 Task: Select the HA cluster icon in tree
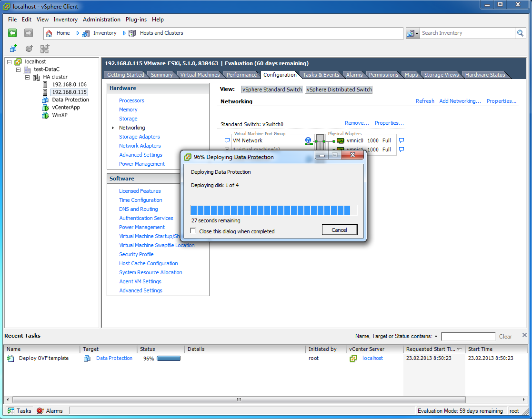(36, 77)
